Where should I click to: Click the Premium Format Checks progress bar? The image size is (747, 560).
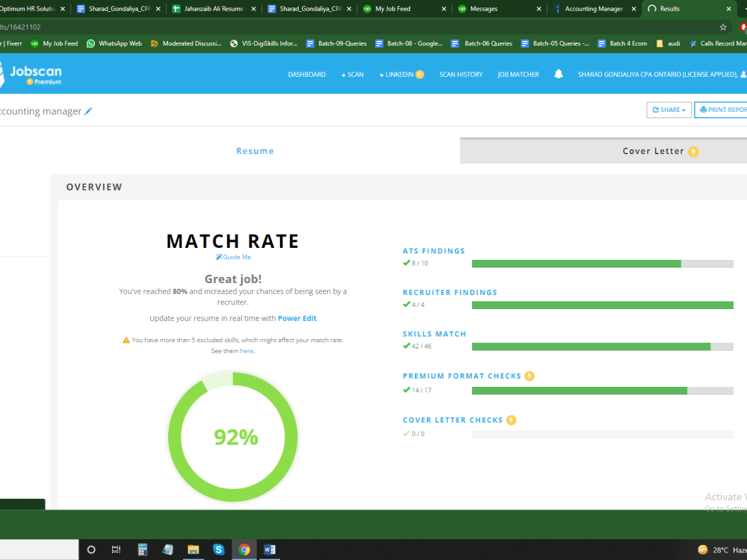coord(602,391)
